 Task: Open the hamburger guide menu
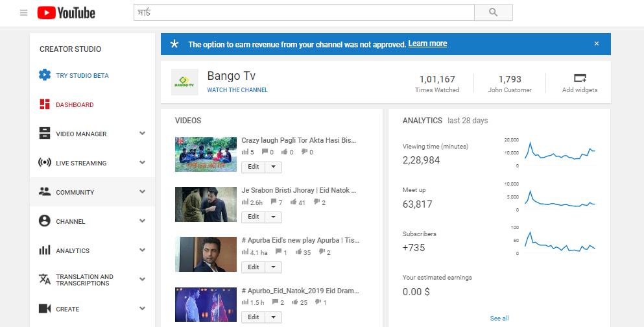click(24, 13)
